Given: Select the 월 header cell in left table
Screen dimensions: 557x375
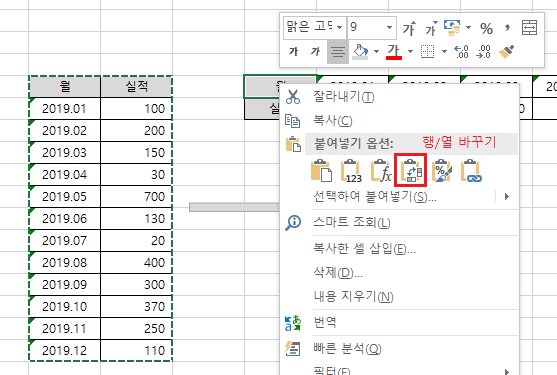Looking at the screenshot, I should pos(65,86).
